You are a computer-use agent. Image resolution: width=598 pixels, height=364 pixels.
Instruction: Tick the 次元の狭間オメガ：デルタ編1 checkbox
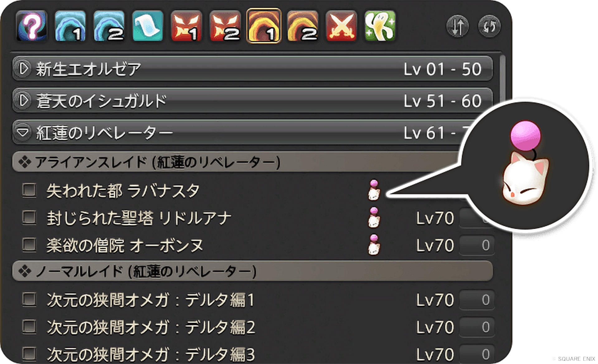30,299
